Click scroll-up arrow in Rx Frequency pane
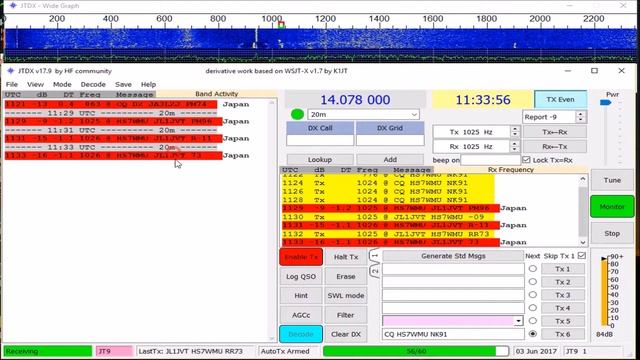The height and width of the screenshot is (360, 640). (x=583, y=179)
